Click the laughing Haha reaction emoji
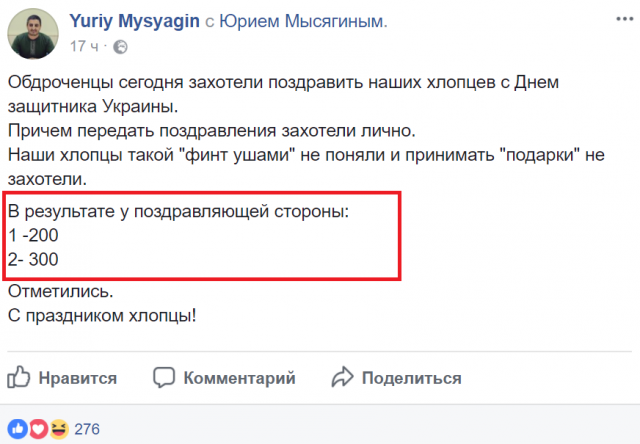The height and width of the screenshot is (444, 640). pyautogui.click(x=57, y=429)
